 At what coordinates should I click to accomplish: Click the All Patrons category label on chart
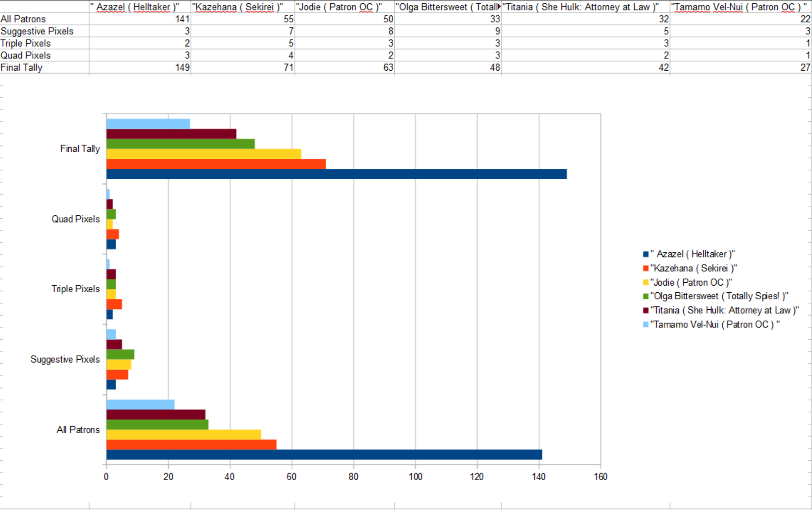pos(78,430)
